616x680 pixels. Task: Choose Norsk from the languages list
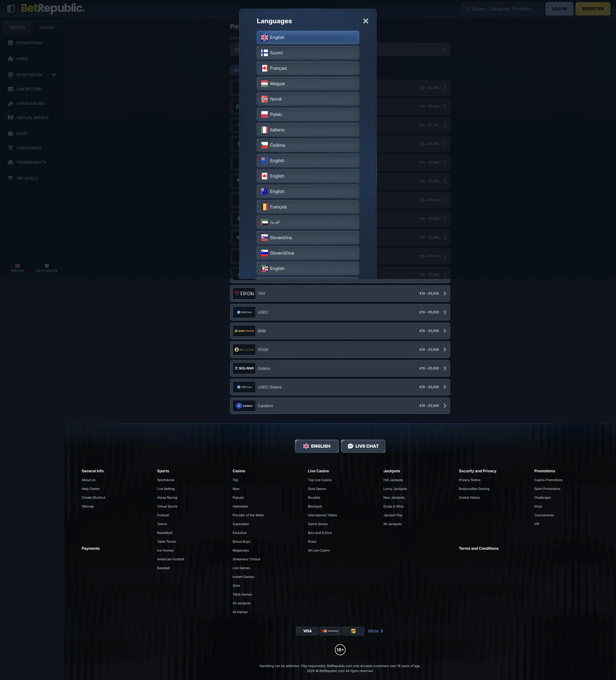[x=307, y=99]
